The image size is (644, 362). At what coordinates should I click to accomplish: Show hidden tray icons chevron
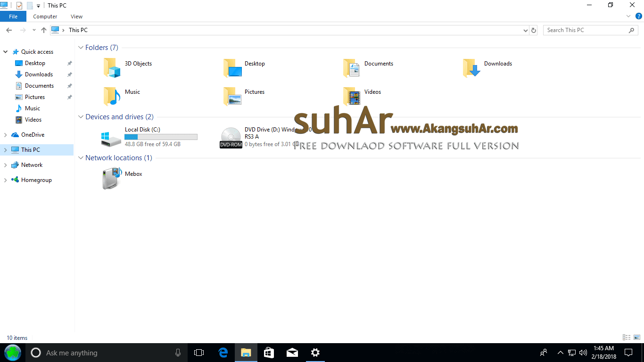(x=560, y=353)
